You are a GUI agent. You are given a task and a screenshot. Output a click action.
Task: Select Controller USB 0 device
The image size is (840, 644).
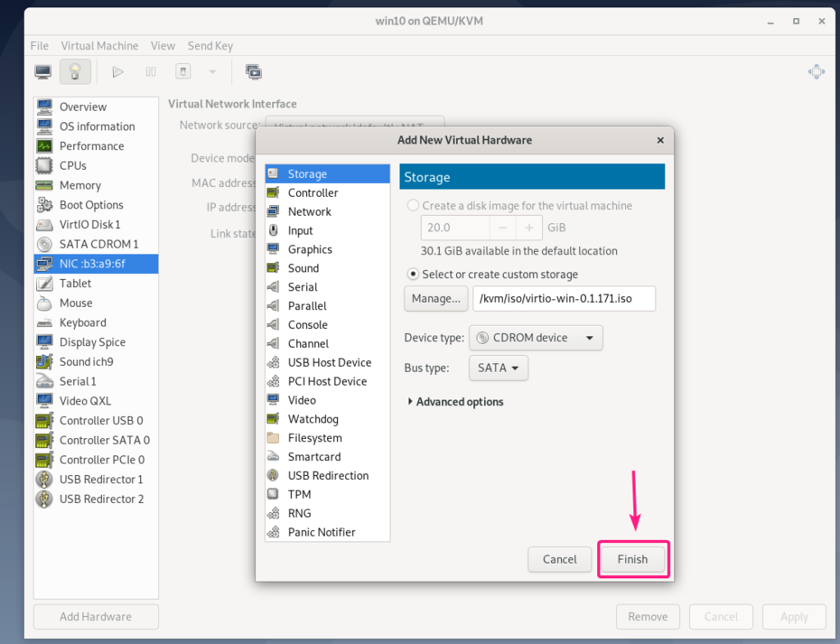pyautogui.click(x=96, y=421)
